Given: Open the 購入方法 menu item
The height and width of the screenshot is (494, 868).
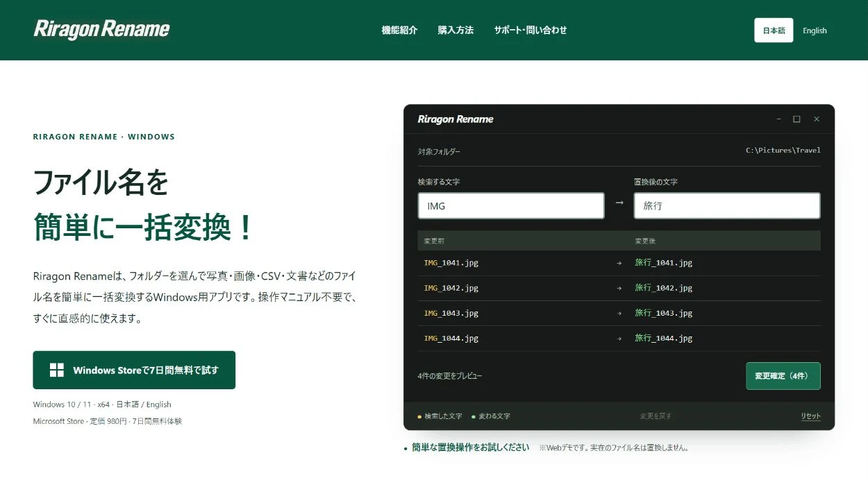Looking at the screenshot, I should [456, 31].
